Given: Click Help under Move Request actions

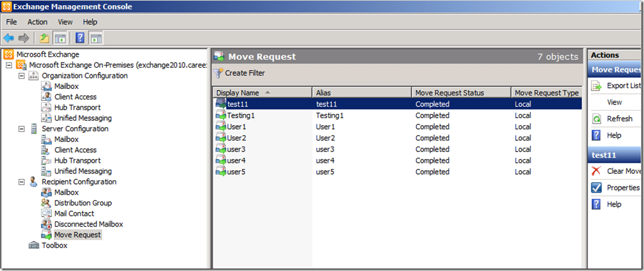Looking at the screenshot, I should coord(614,135).
